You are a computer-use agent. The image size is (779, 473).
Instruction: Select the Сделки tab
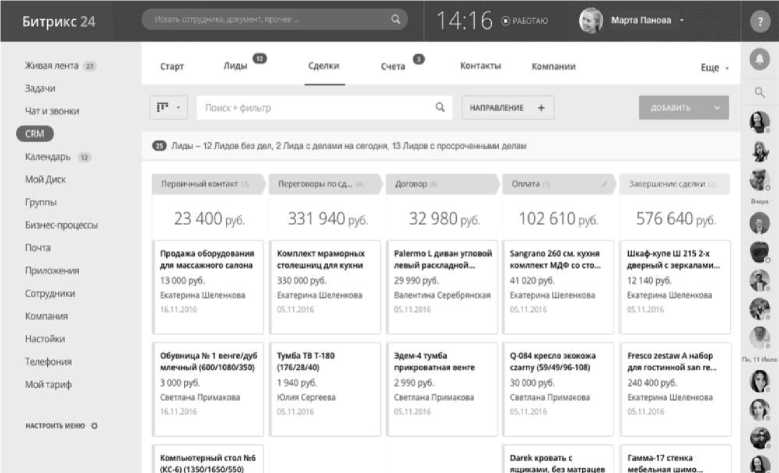point(324,66)
